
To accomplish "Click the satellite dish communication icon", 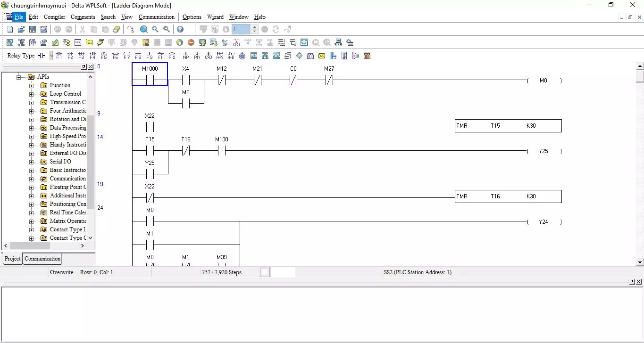I will pos(225,42).
